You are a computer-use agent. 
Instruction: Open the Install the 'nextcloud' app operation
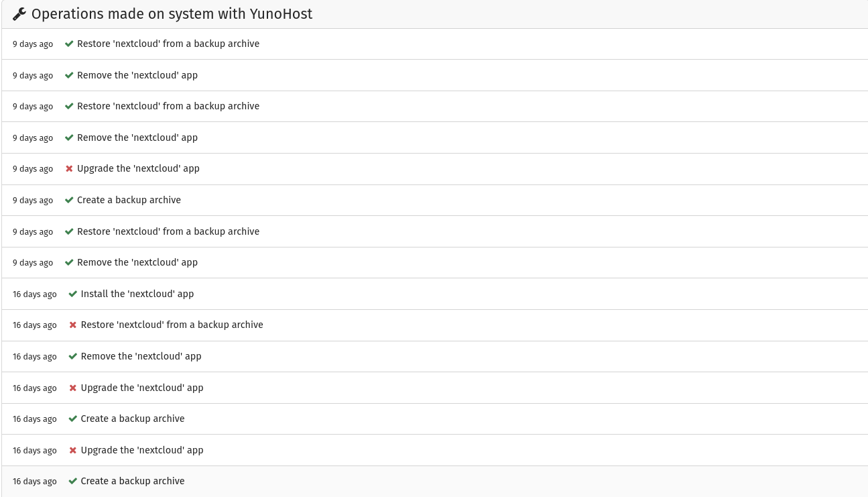137,294
